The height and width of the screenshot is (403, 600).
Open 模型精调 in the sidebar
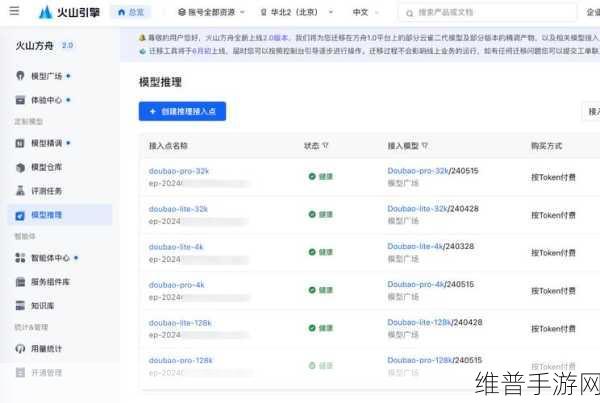pos(46,143)
